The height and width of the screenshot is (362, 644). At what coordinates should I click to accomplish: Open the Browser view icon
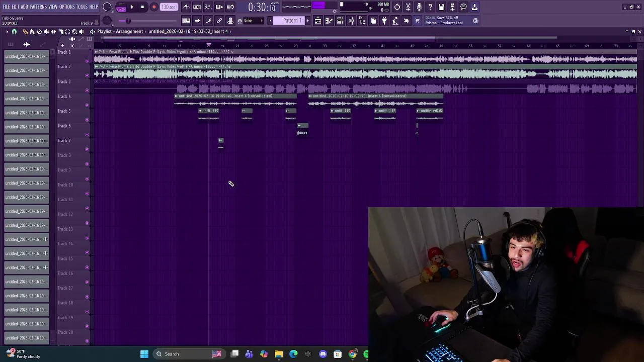[x=362, y=21]
